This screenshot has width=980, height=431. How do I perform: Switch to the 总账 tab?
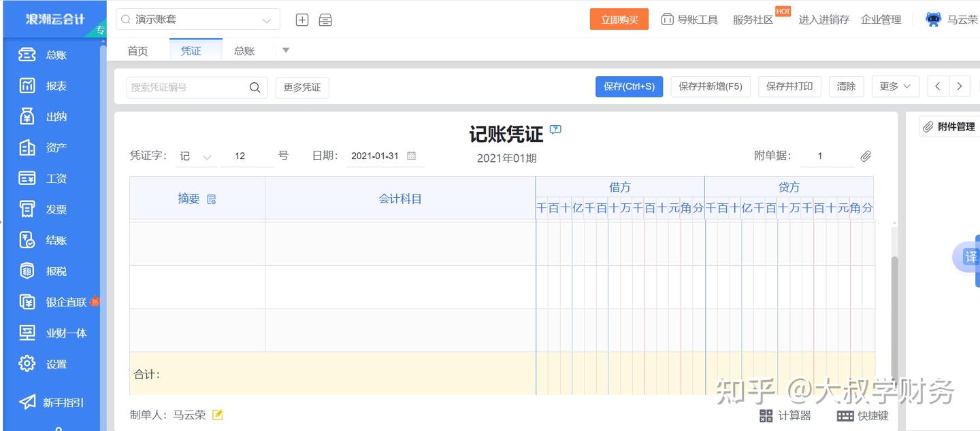pyautogui.click(x=244, y=50)
